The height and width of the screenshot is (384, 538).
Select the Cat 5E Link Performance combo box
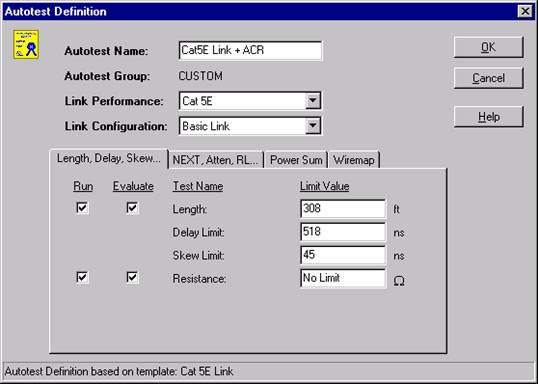(250, 101)
